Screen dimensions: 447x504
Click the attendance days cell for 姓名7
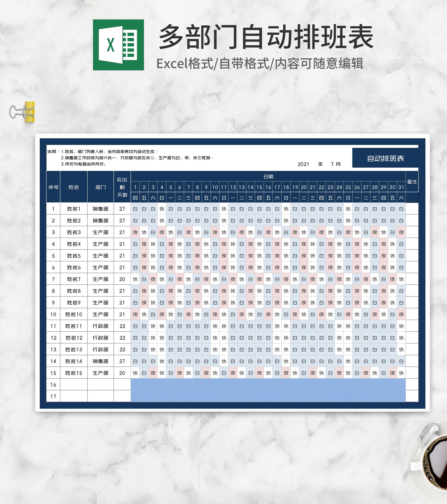tap(122, 279)
